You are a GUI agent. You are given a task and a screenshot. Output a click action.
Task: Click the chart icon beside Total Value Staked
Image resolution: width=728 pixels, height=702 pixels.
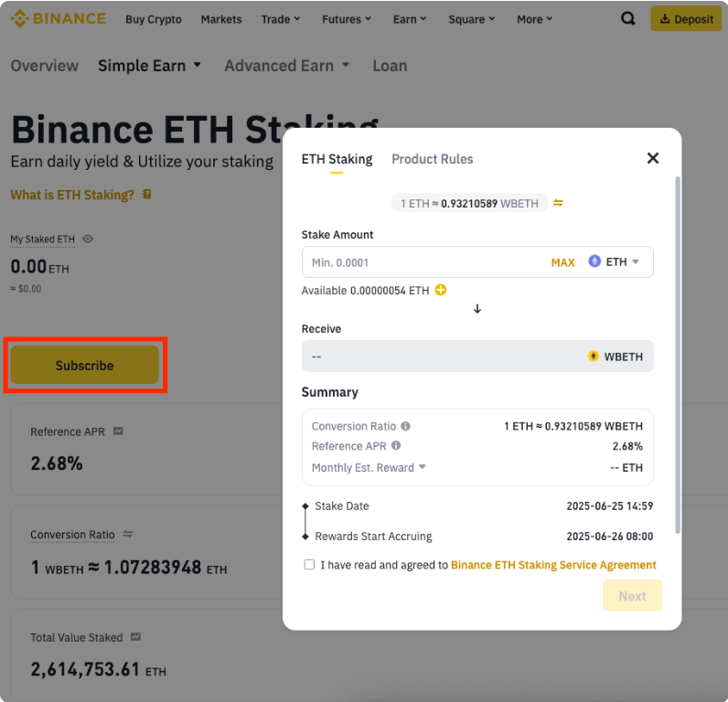coord(135,637)
